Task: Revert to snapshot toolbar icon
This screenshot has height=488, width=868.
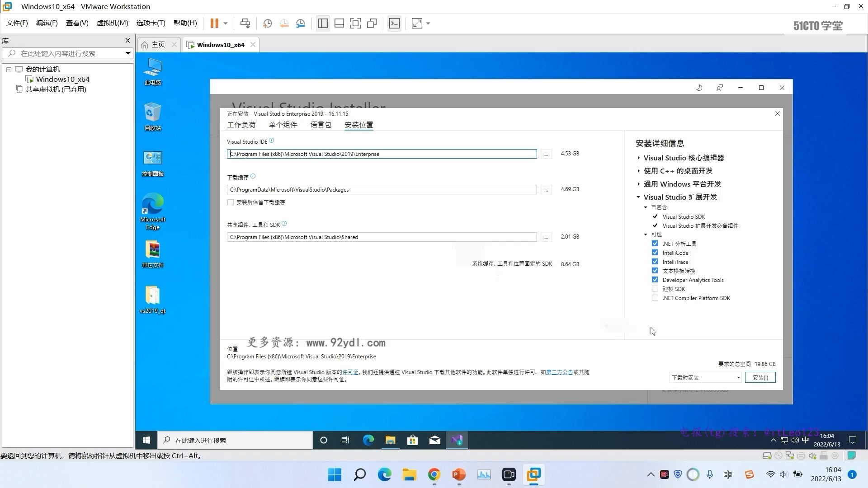Action: [284, 23]
